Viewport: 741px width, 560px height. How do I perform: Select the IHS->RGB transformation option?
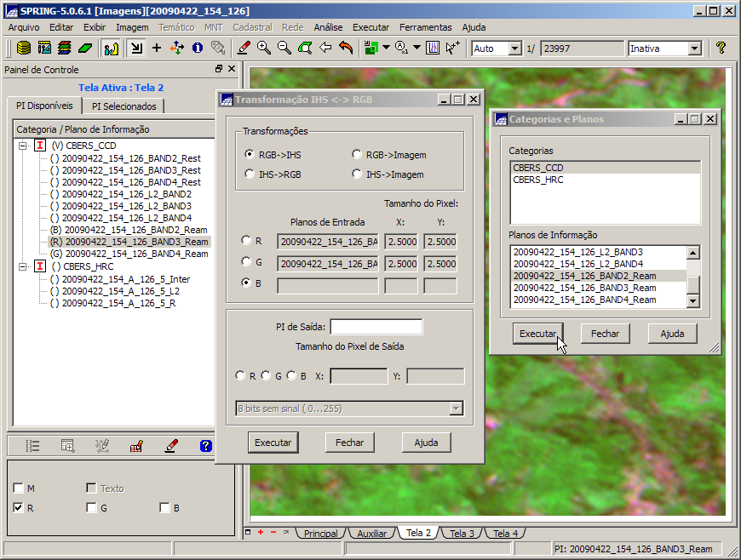[x=250, y=174]
